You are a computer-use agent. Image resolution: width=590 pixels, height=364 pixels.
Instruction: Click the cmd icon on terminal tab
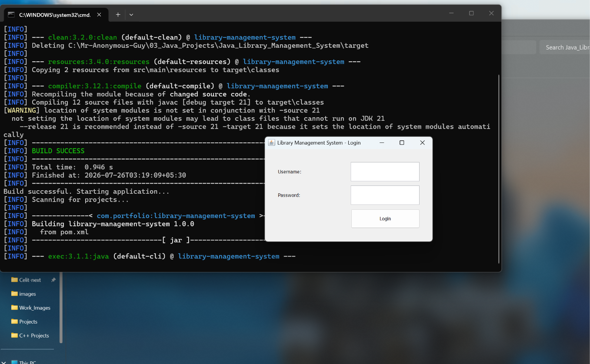click(x=11, y=14)
